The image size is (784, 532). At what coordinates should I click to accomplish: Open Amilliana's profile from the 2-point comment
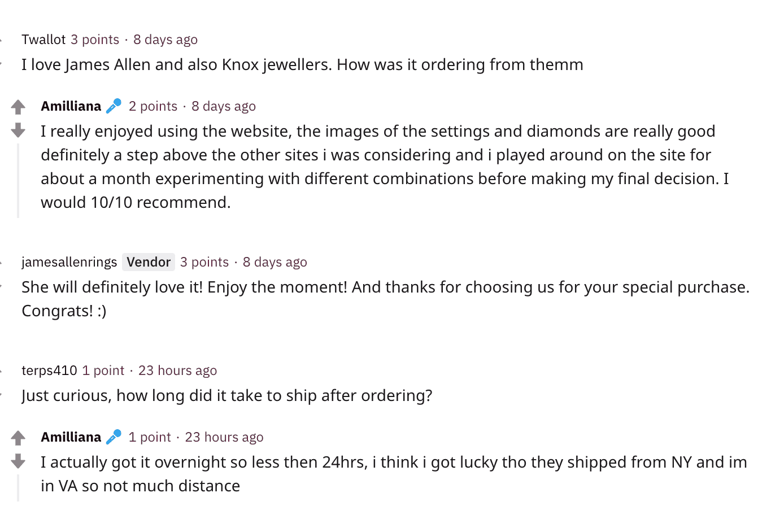point(71,106)
